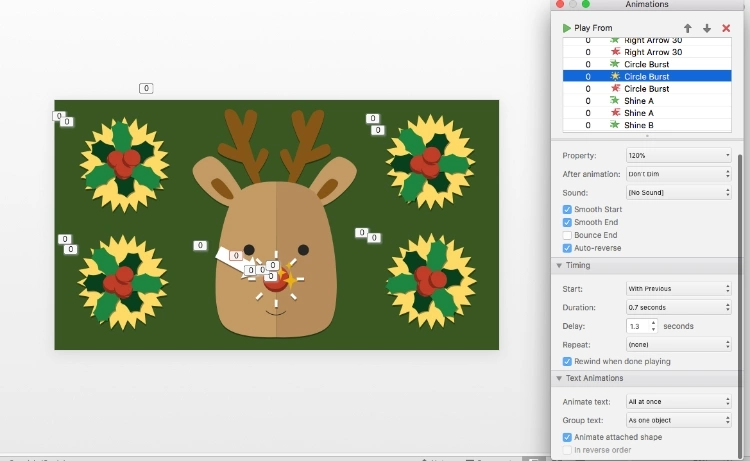Move animation up with the up arrow
Image resolution: width=750 pixels, height=461 pixels.
tap(687, 28)
